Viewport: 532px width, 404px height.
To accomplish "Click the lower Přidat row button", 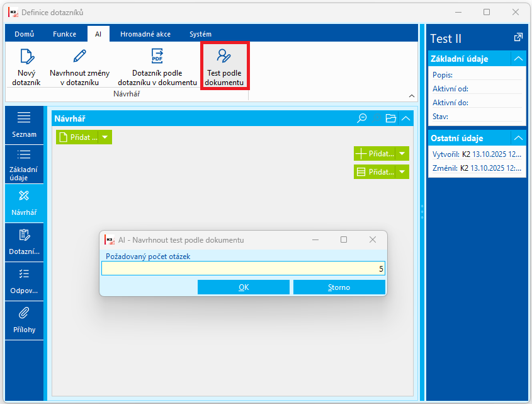I will (x=375, y=172).
